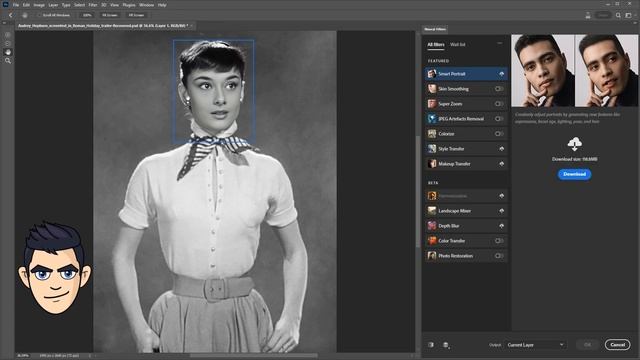Click the Smart Portrait filter thumbnail icon
640x360 pixels.
point(431,74)
